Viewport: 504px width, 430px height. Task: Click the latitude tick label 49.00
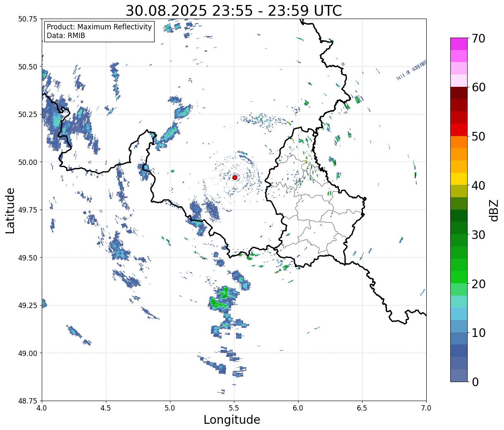coord(28,353)
